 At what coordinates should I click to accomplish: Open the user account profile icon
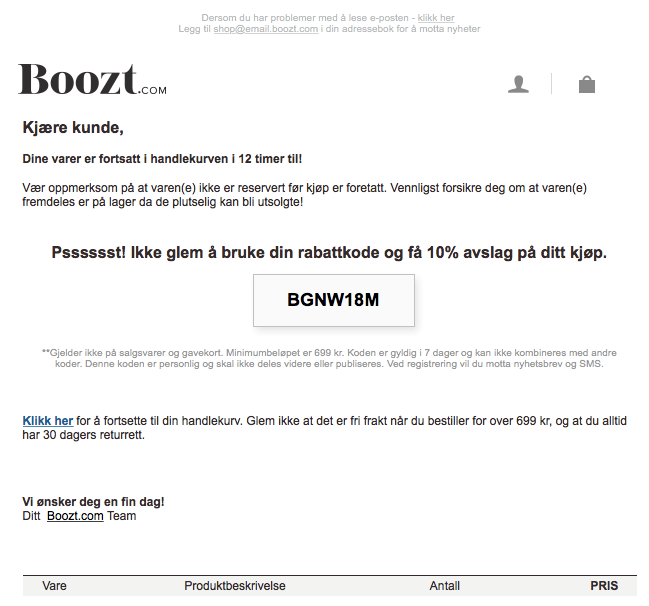pos(518,84)
